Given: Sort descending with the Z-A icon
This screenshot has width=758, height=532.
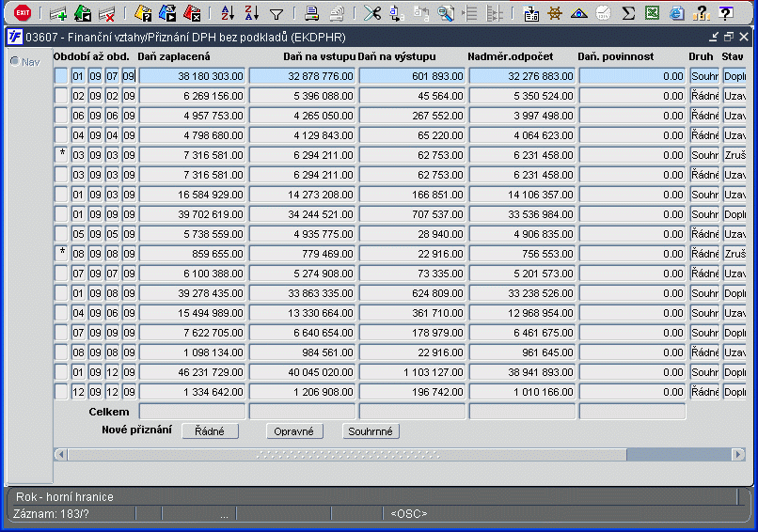Looking at the screenshot, I should (x=252, y=13).
